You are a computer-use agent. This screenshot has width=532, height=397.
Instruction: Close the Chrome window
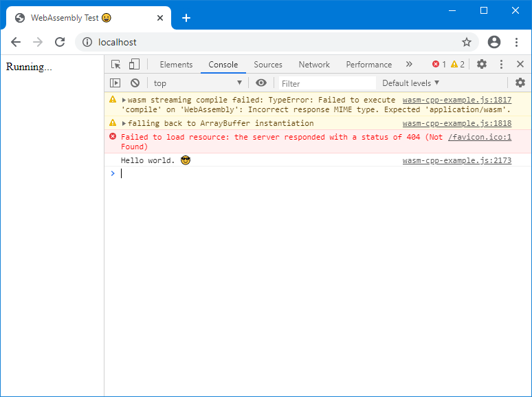tap(516, 10)
